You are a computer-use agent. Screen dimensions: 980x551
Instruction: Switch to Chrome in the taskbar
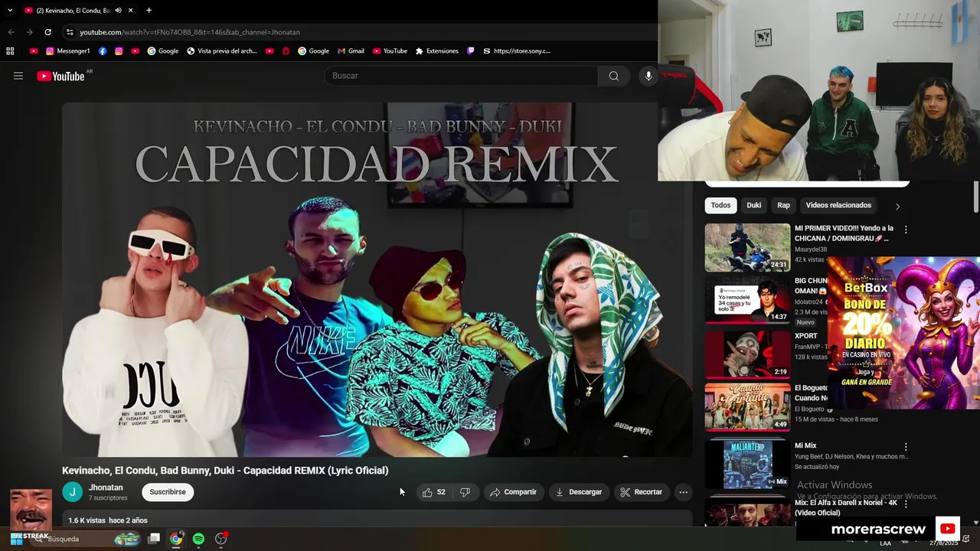click(x=176, y=539)
